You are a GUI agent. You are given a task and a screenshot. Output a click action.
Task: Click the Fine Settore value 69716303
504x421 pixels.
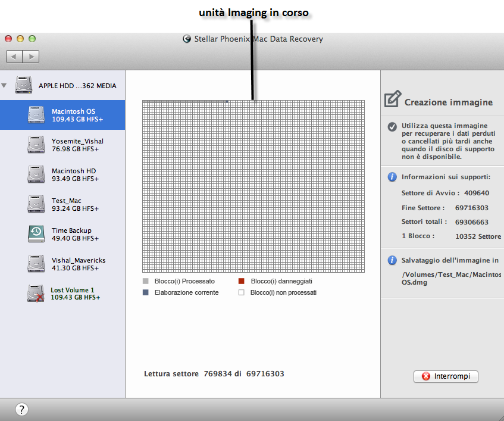(471, 208)
